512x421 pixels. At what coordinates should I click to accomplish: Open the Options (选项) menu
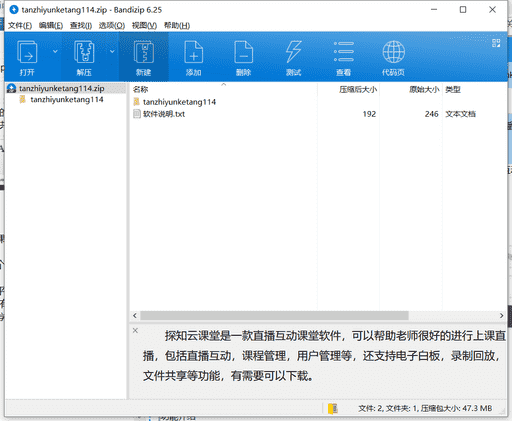(112, 25)
